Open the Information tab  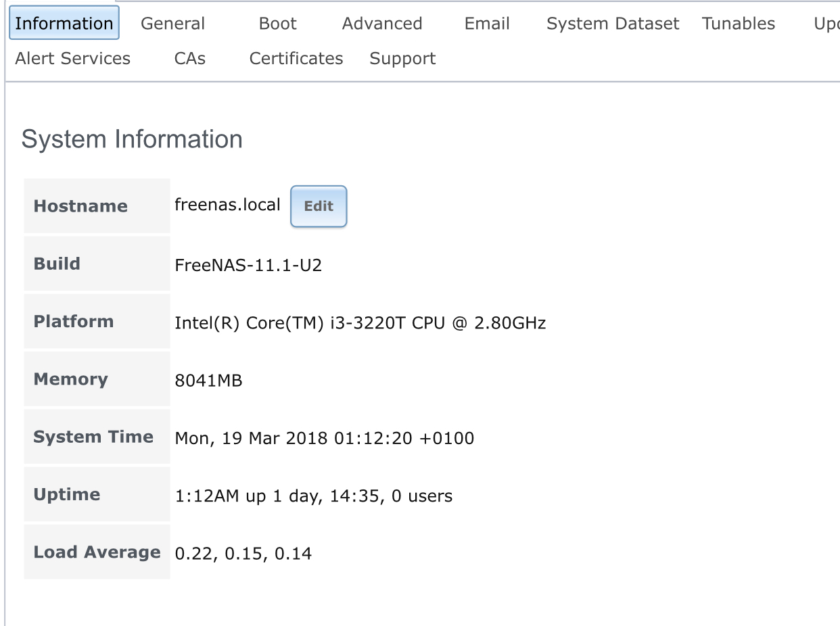[x=64, y=23]
